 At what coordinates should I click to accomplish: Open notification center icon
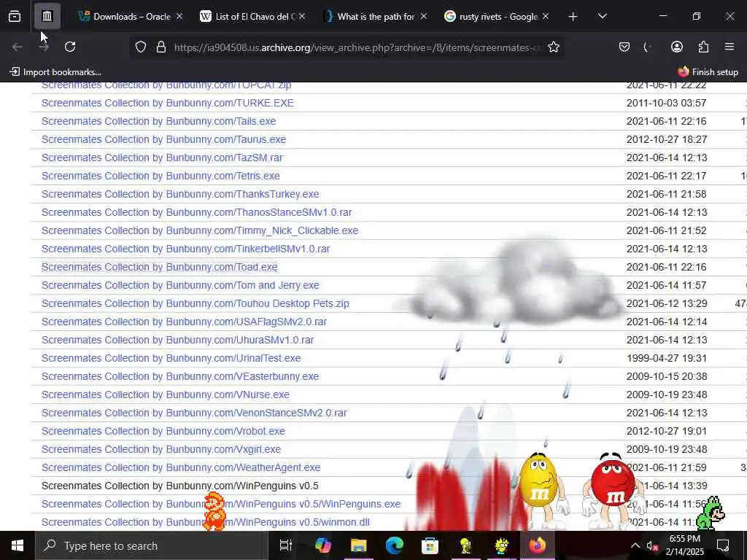(723, 545)
